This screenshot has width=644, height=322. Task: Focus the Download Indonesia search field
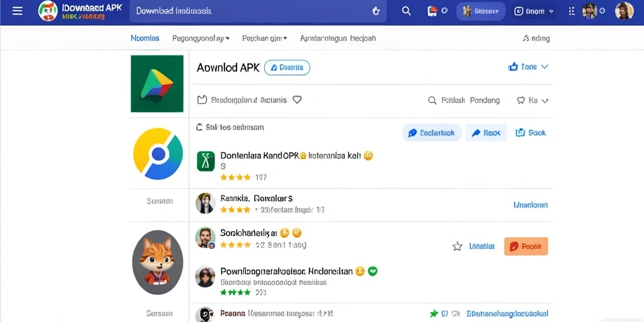pyautogui.click(x=257, y=11)
